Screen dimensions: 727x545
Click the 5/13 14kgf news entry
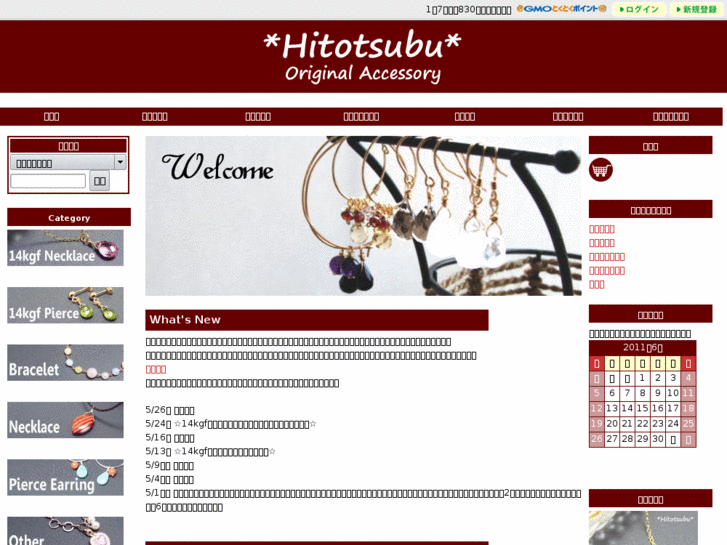coord(210,451)
